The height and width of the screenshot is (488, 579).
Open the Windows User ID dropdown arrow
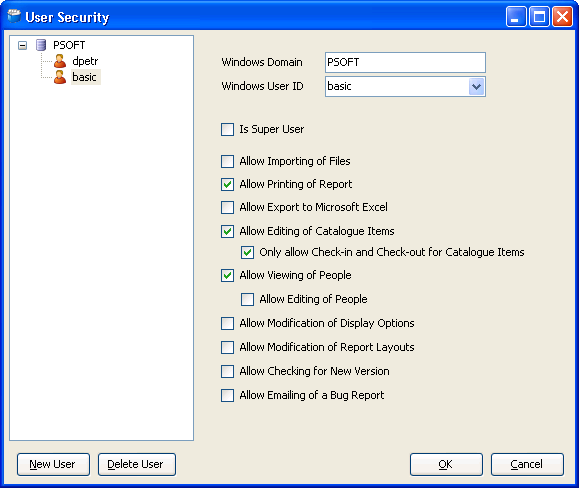click(x=476, y=87)
